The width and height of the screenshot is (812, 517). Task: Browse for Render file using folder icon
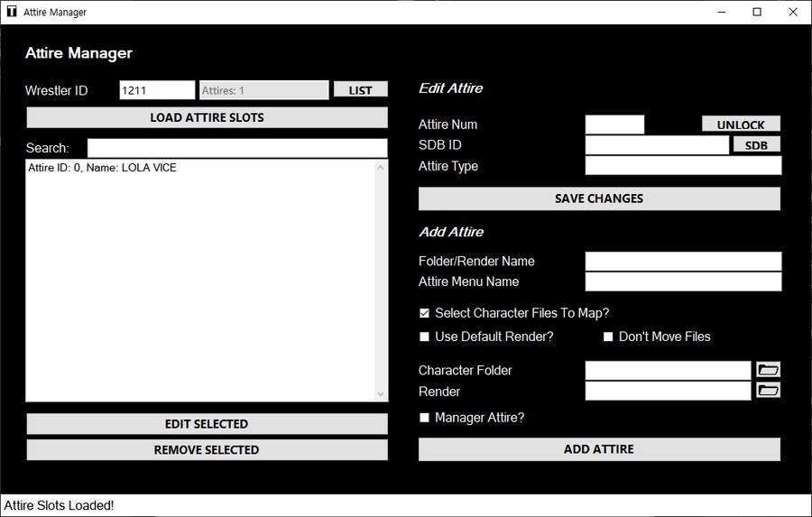(768, 391)
